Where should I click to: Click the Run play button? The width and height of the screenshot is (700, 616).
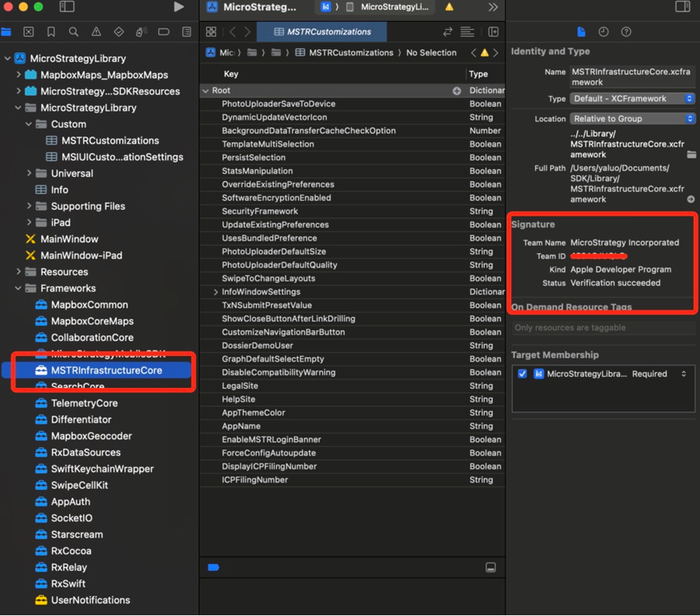tap(178, 7)
